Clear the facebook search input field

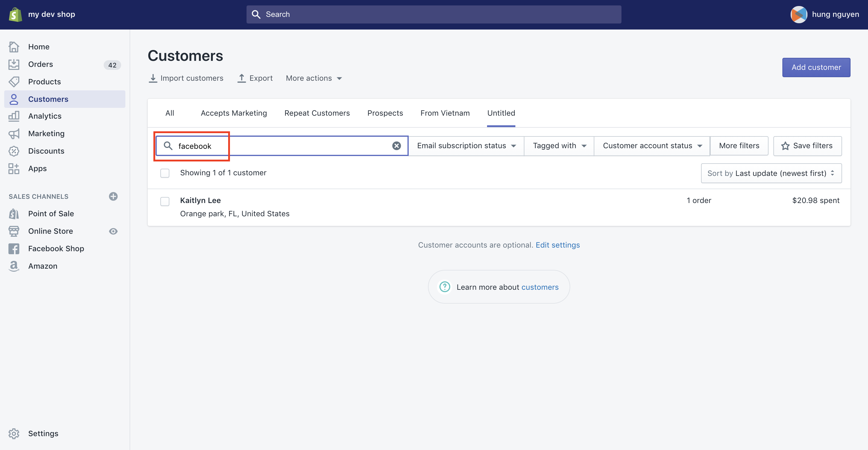click(396, 146)
